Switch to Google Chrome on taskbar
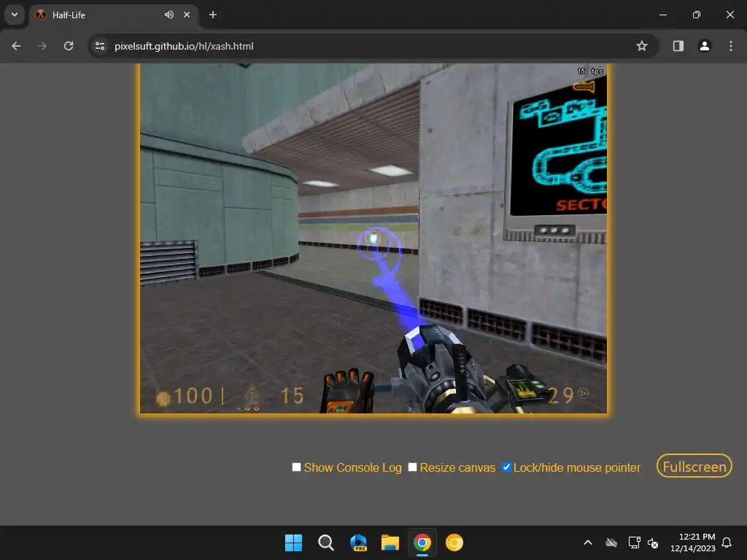 point(422,542)
